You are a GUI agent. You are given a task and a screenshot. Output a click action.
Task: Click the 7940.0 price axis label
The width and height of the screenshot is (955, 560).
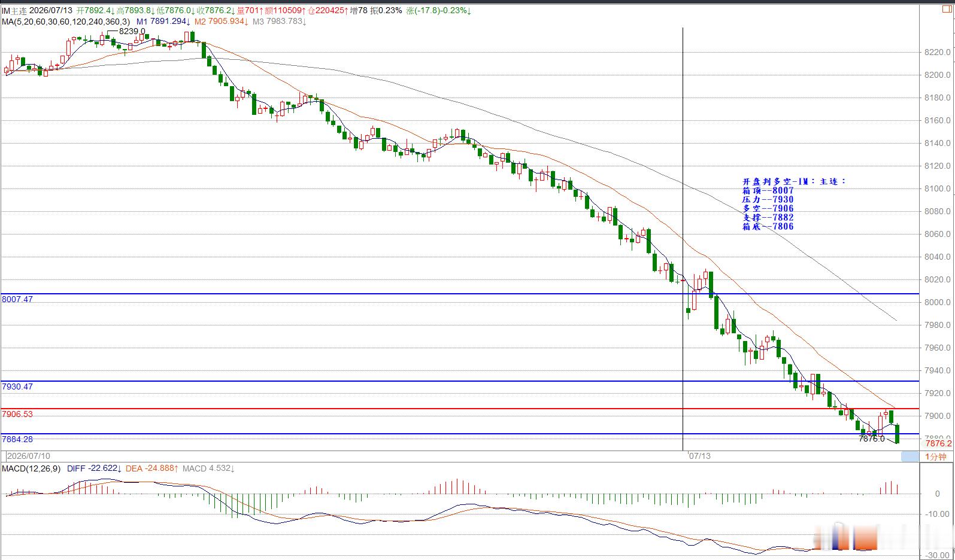pos(938,370)
